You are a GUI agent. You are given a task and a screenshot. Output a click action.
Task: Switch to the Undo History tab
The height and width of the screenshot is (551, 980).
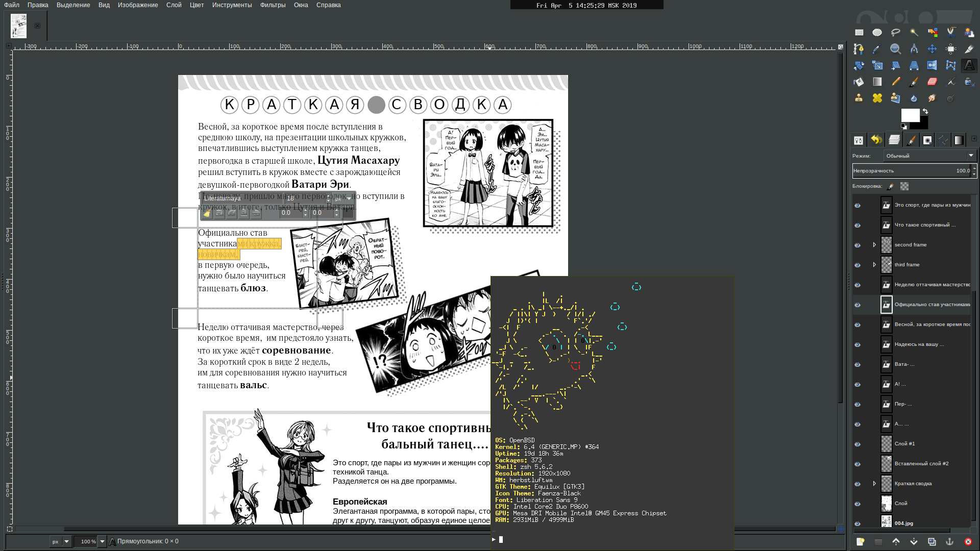pos(876,140)
